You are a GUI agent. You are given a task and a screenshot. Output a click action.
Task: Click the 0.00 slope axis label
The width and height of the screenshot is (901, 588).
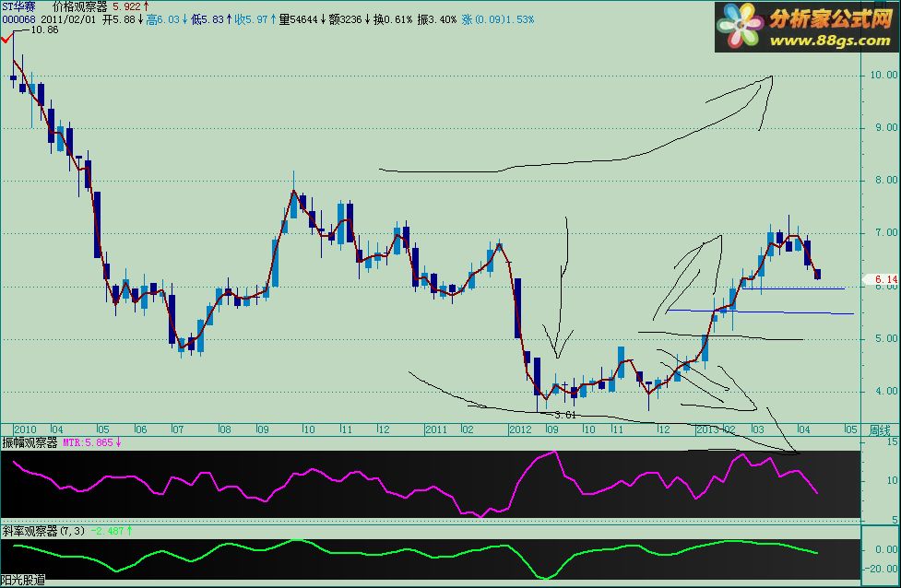point(886,549)
